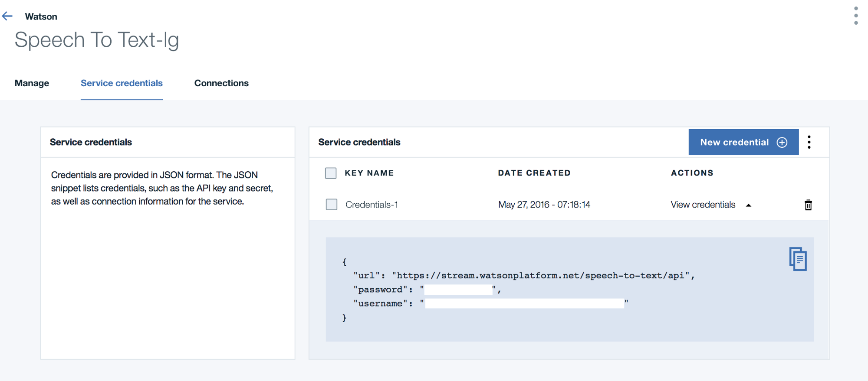This screenshot has width=868, height=381.
Task: Open the Manage tab
Action: (x=32, y=83)
